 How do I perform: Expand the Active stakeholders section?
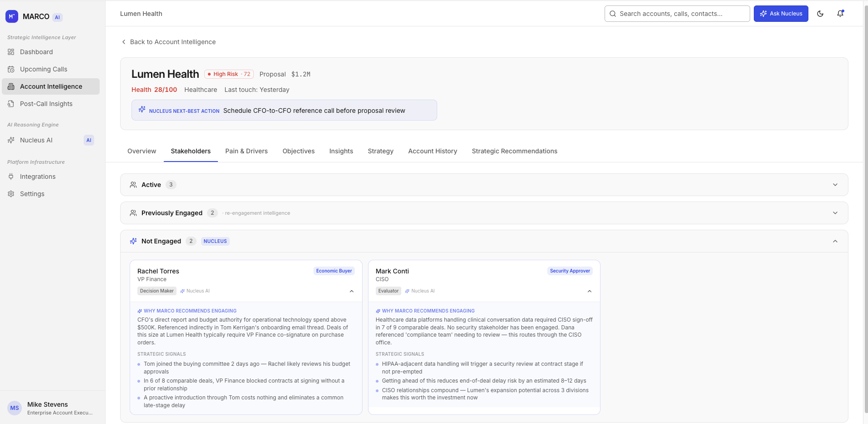484,185
